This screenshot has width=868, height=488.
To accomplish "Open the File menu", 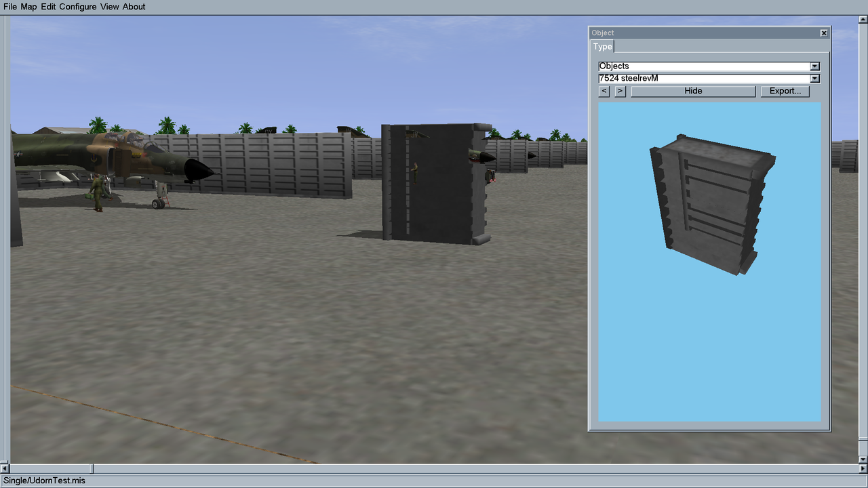I will [x=9, y=7].
